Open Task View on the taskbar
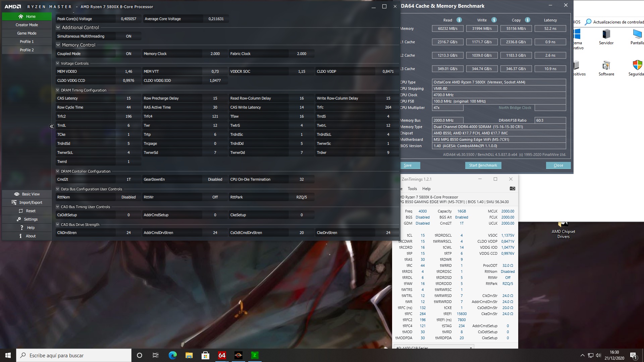 tap(156, 355)
